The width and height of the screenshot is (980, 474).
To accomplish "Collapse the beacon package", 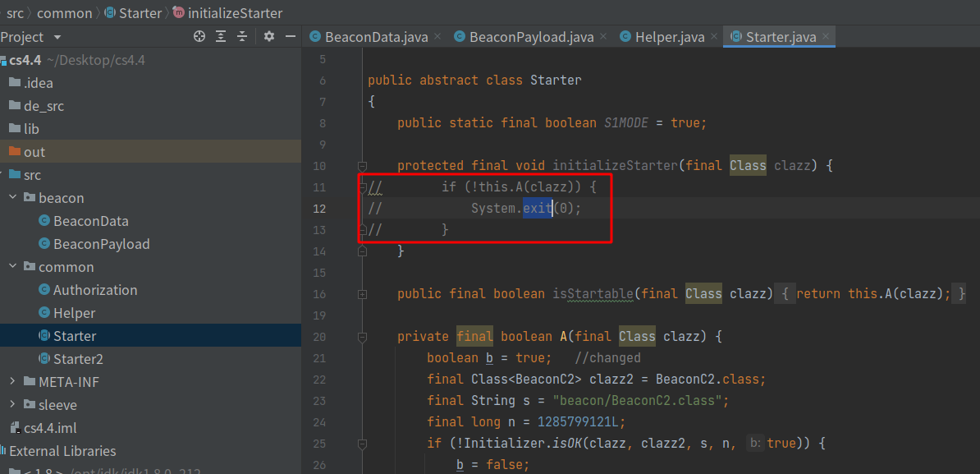I will [12, 198].
